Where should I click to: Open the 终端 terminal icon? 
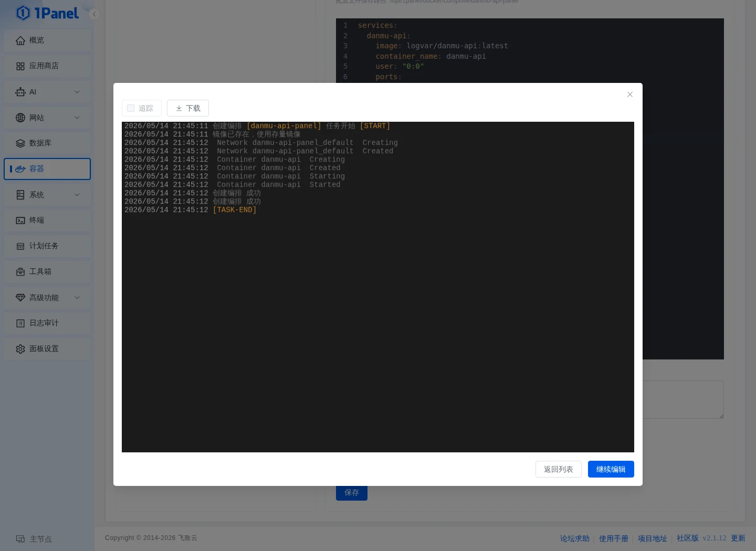tap(20, 220)
